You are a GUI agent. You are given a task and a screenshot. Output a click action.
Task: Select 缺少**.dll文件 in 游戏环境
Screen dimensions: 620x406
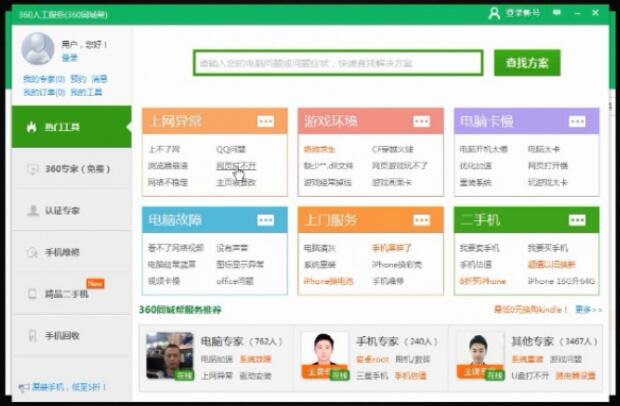(328, 166)
